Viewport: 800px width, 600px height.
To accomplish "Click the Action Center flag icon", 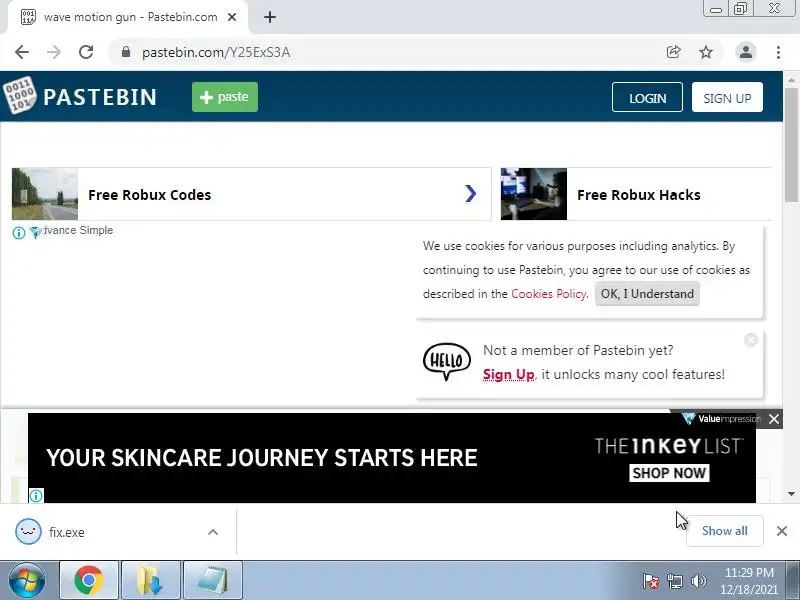I will 651,581.
